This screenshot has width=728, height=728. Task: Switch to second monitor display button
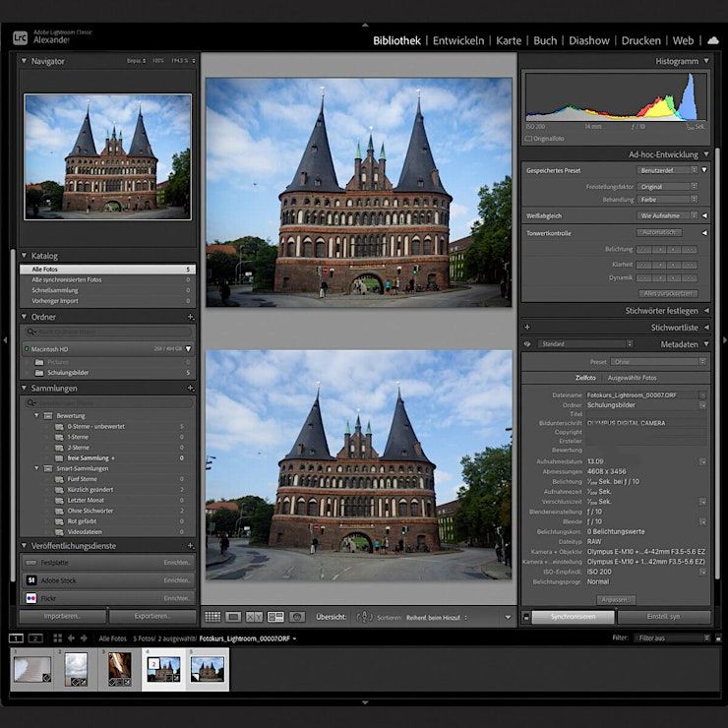coord(36,638)
